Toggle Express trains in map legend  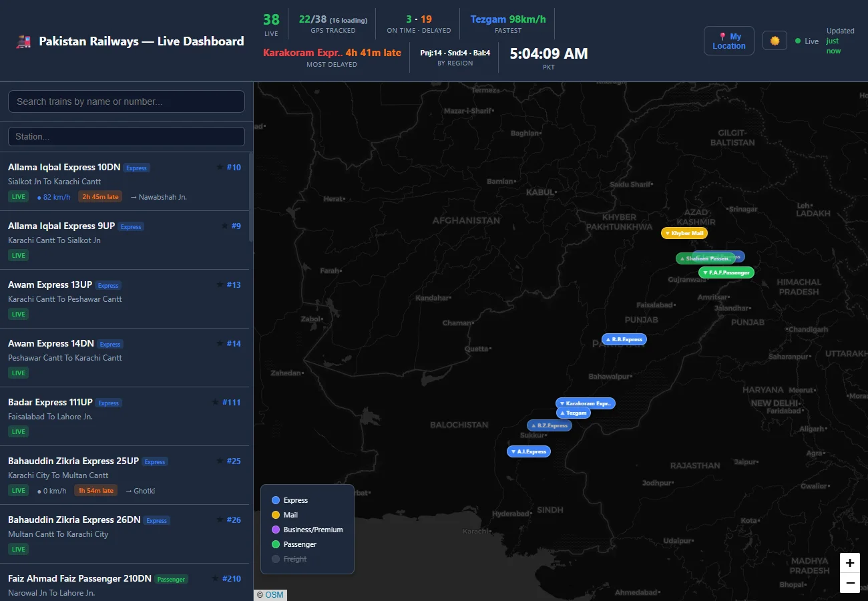point(290,500)
